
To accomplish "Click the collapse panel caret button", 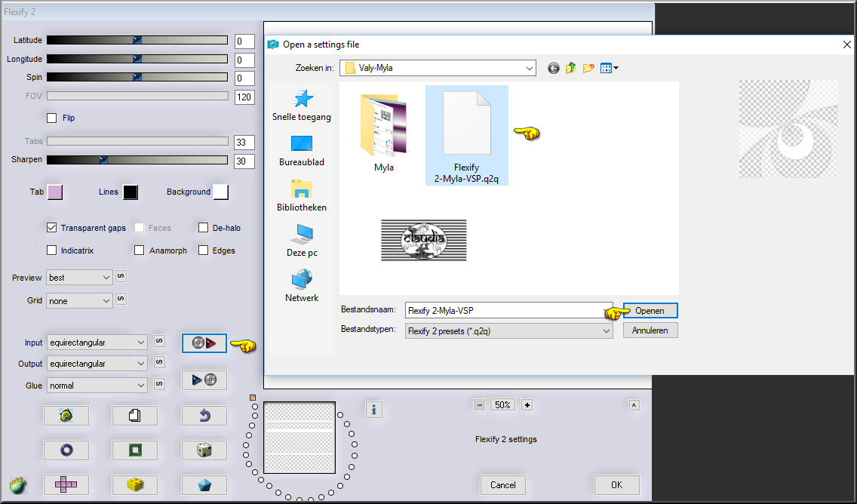I will 634,405.
